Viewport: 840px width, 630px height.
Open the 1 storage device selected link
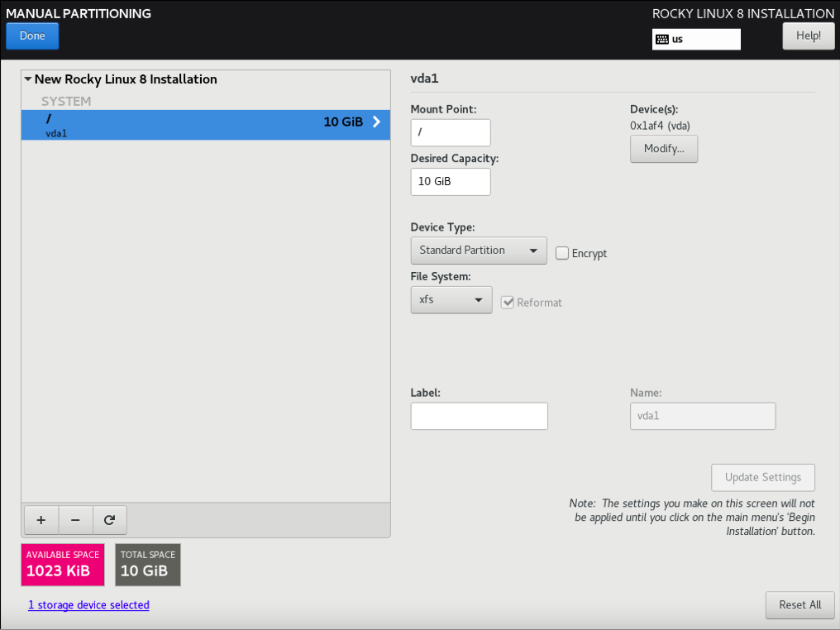tap(89, 605)
